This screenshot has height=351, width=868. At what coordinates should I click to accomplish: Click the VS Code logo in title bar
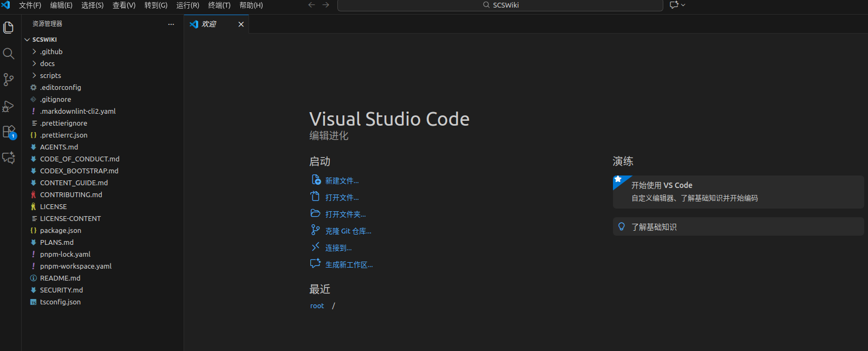click(6, 5)
